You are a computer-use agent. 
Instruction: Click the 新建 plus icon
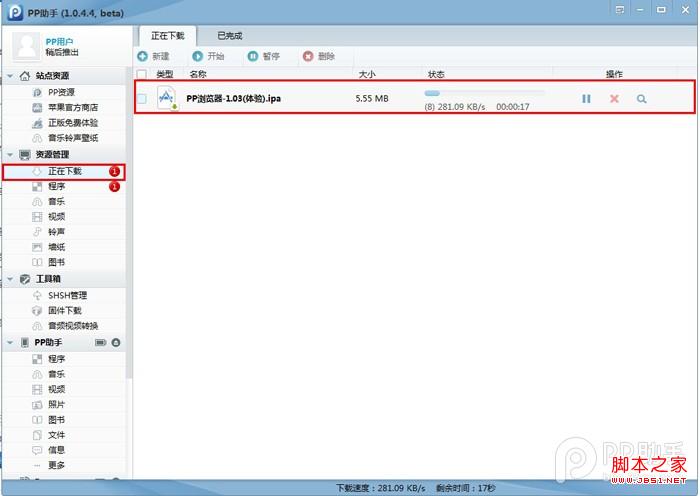tap(142, 56)
